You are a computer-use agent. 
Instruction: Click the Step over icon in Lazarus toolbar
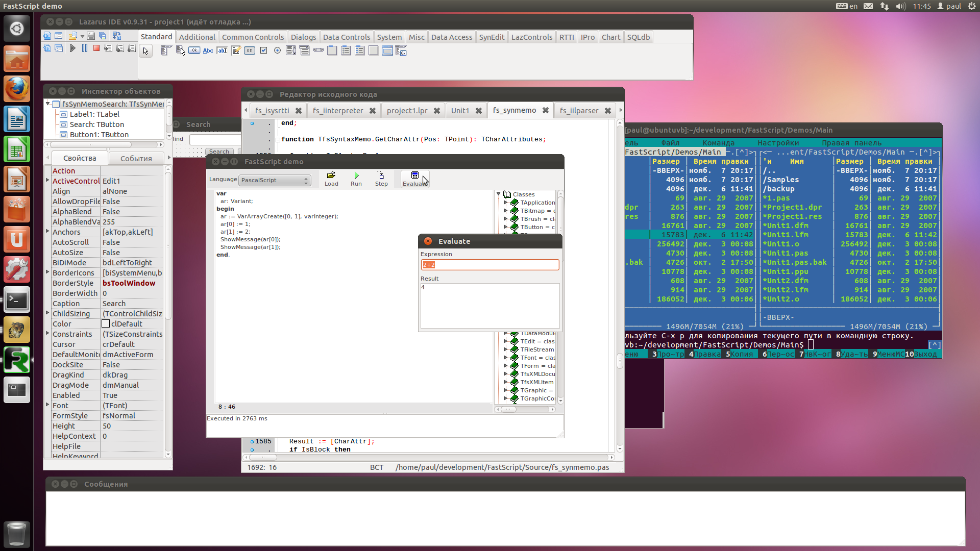pos(120,48)
